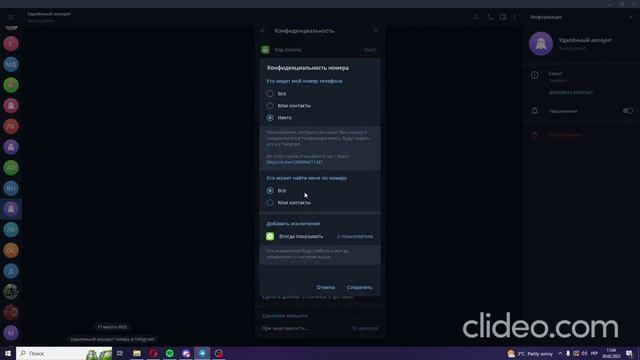Screen dimensions: 640x360
Task: Go back from Конфиденциальность settings
Action: tap(263, 31)
